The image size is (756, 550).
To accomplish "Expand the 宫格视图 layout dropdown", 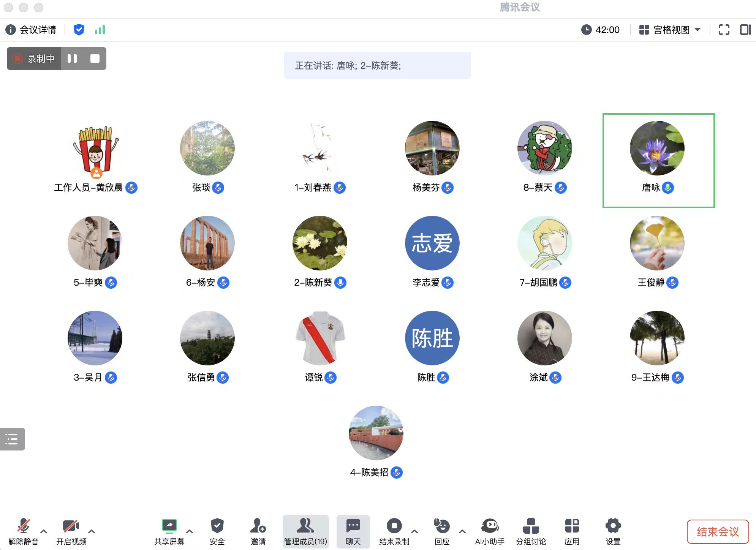I will (x=671, y=30).
